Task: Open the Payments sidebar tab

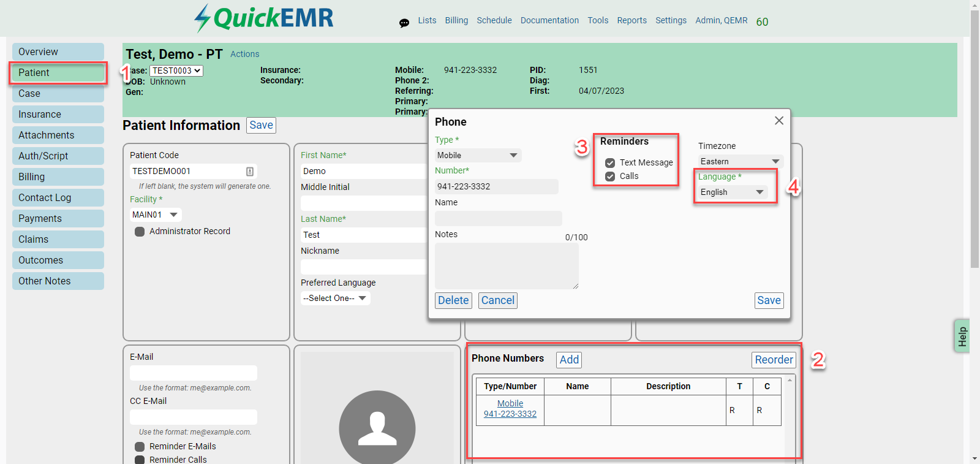Action: [58, 219]
